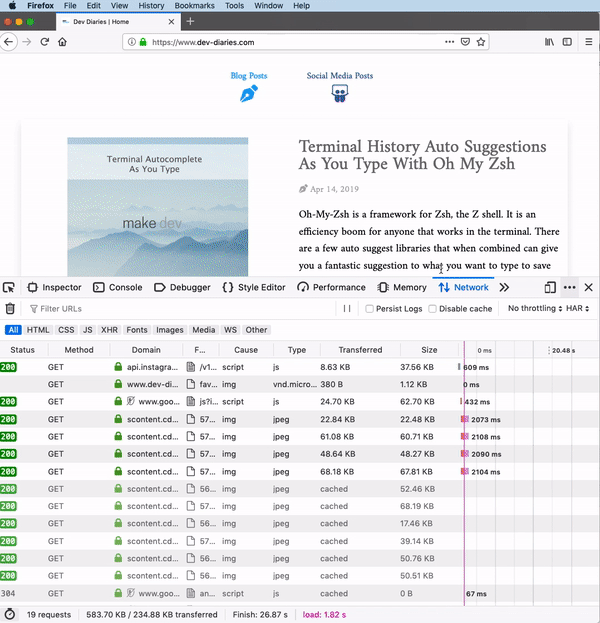
Task: Click the Social Media Posts icon
Action: pos(340,94)
